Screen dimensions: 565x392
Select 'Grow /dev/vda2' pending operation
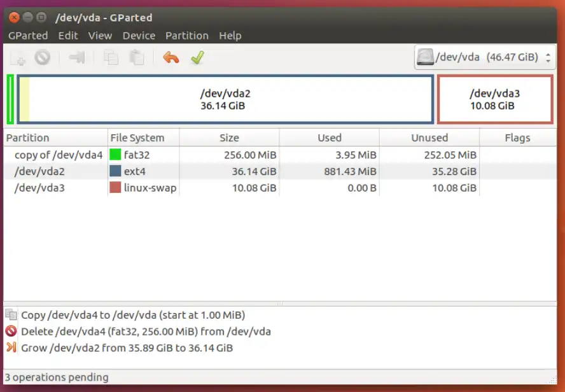[280, 347]
